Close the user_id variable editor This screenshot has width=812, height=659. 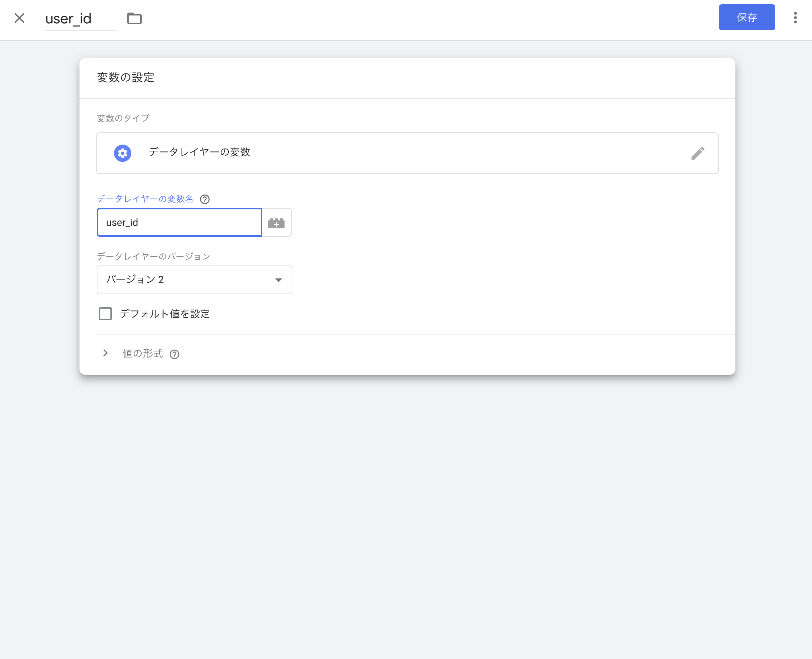pos(19,18)
